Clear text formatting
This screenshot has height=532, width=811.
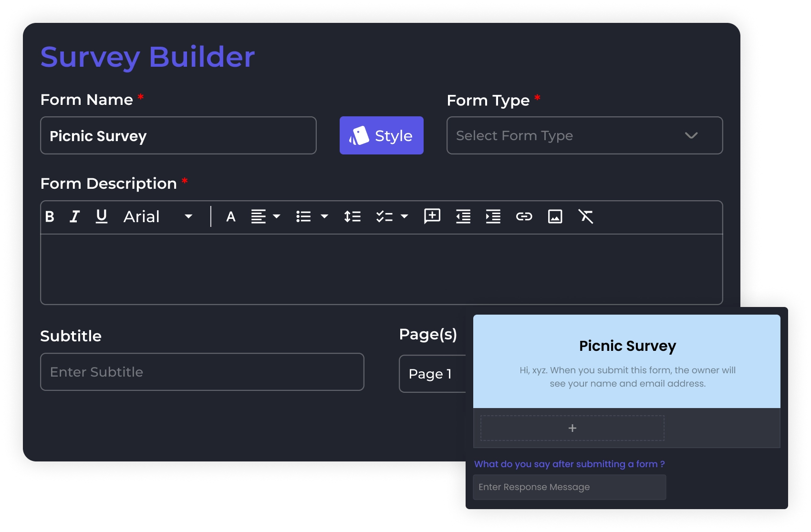(586, 217)
